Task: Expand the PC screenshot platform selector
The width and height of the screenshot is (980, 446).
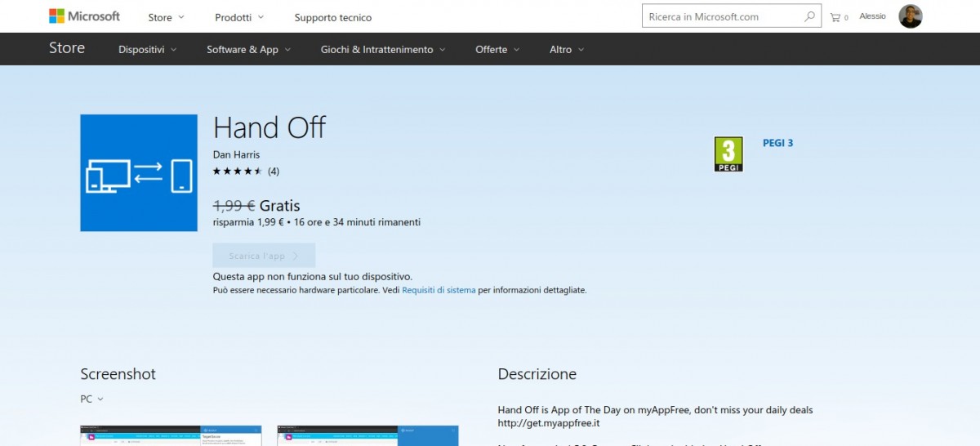Action: (92, 399)
